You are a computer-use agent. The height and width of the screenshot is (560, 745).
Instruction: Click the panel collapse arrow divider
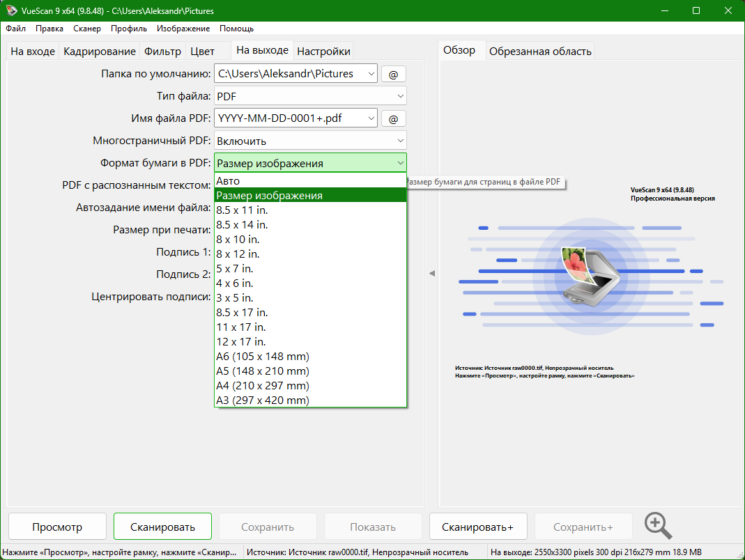pos(432,274)
